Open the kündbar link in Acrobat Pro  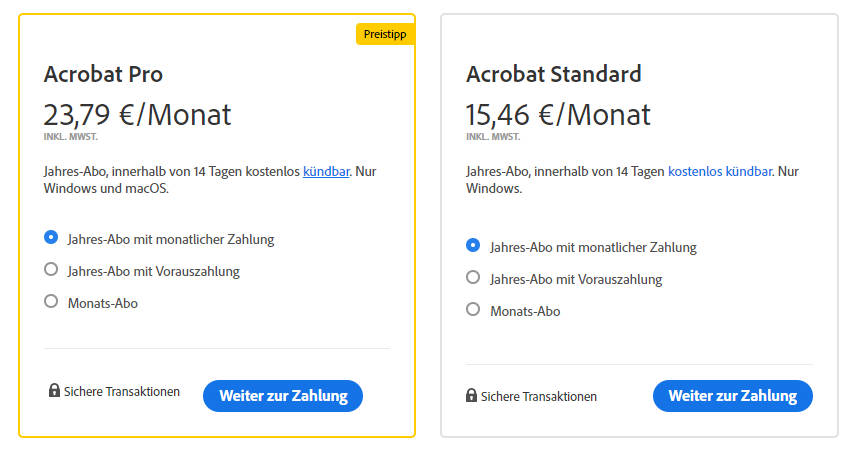pos(326,172)
